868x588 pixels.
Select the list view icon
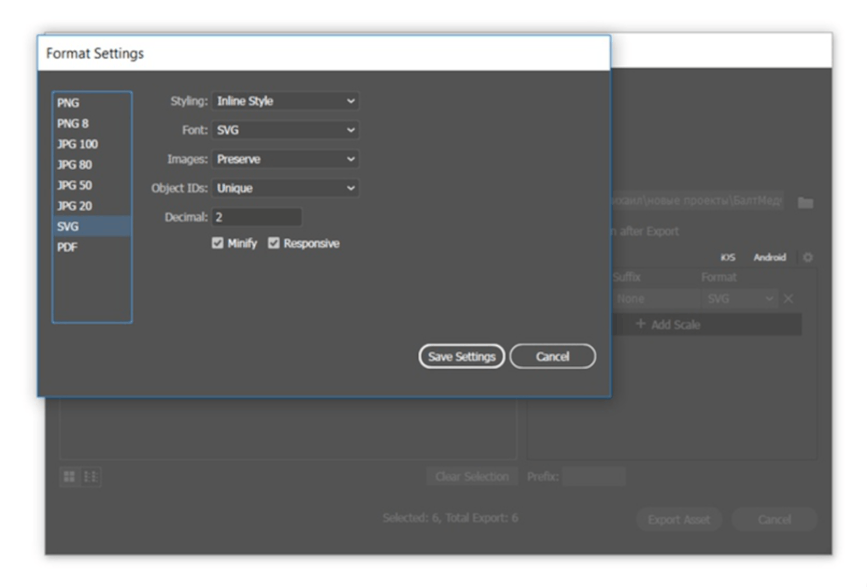91,476
